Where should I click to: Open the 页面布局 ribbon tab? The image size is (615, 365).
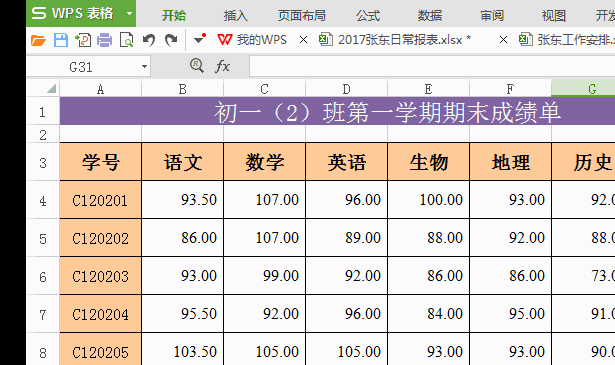(302, 16)
